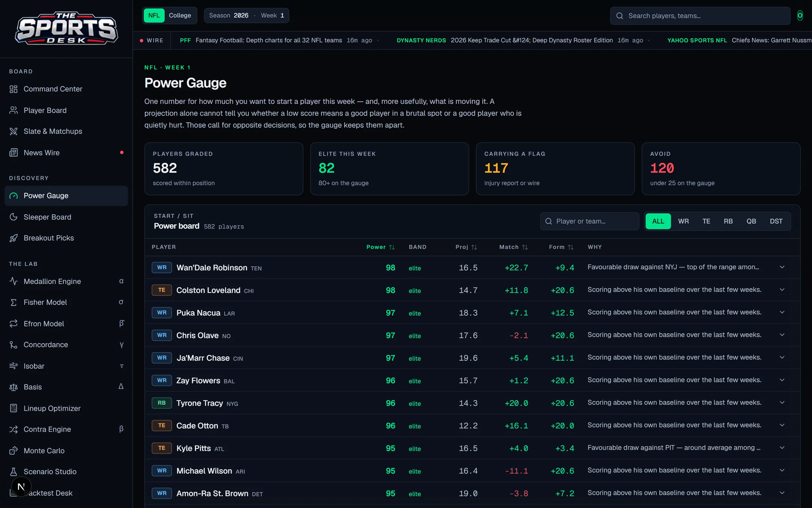Open Contra Engine shuffle icon
Image resolution: width=812 pixels, height=508 pixels.
(14, 429)
